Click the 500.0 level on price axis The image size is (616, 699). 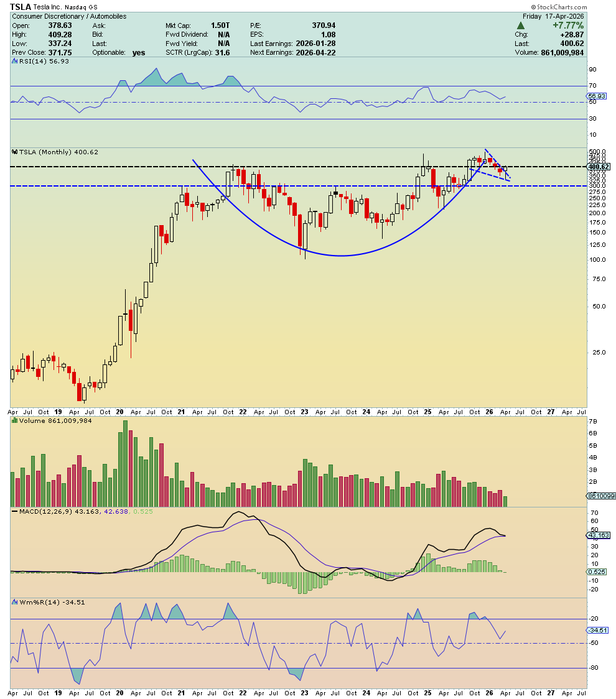(597, 152)
